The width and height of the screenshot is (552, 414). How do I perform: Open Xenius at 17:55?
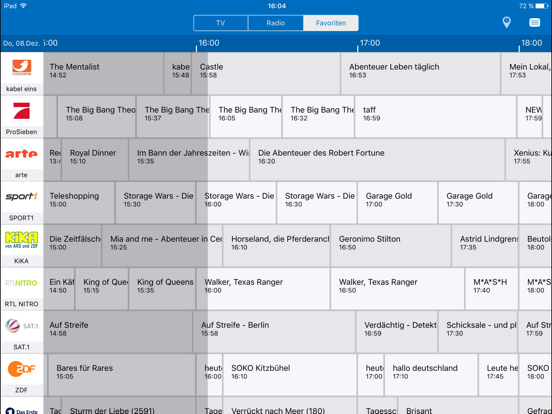click(528, 159)
